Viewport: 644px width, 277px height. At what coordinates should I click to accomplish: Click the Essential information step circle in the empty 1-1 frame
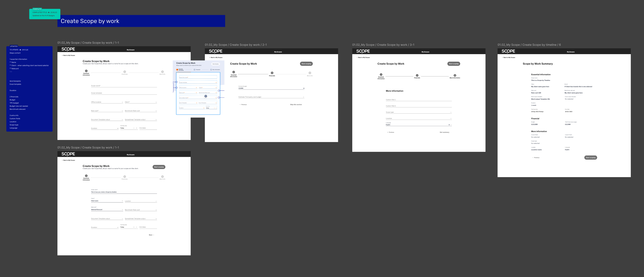click(x=86, y=71)
